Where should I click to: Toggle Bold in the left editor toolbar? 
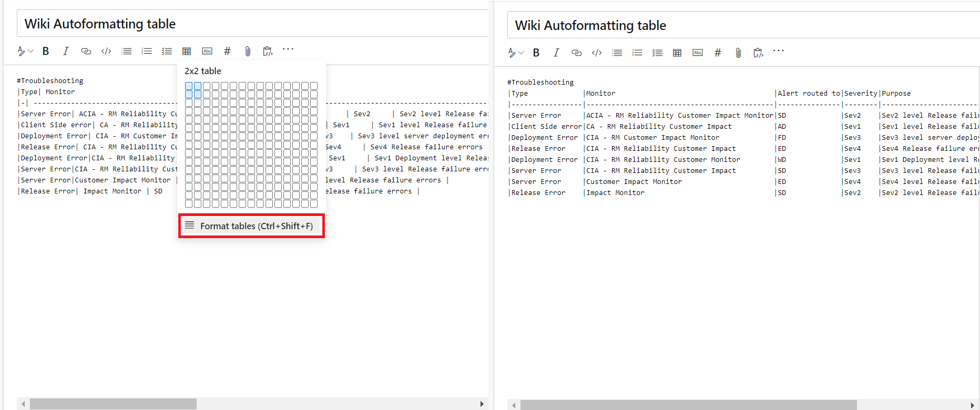(x=46, y=51)
